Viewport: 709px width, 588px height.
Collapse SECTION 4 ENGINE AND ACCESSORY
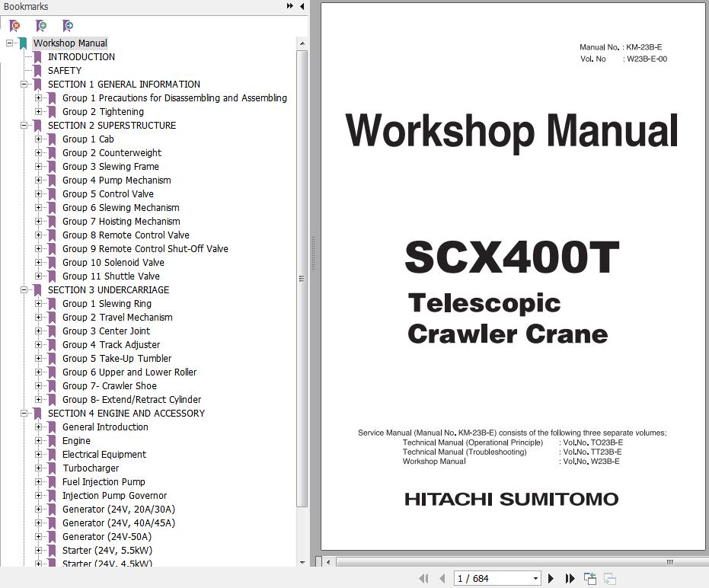point(24,414)
